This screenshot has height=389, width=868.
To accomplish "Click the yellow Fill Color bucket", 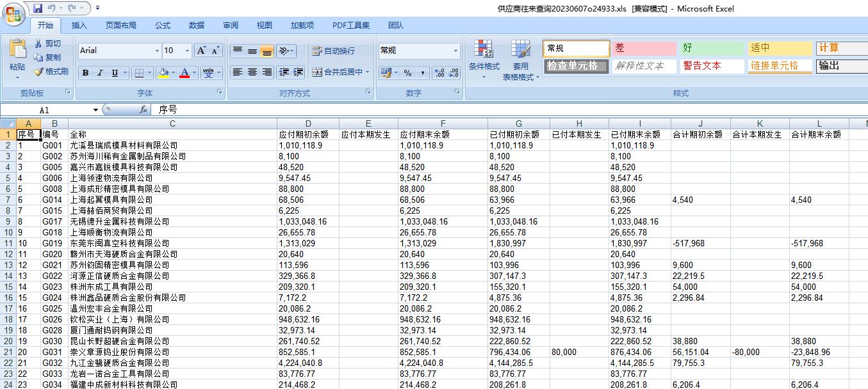I will 163,73.
